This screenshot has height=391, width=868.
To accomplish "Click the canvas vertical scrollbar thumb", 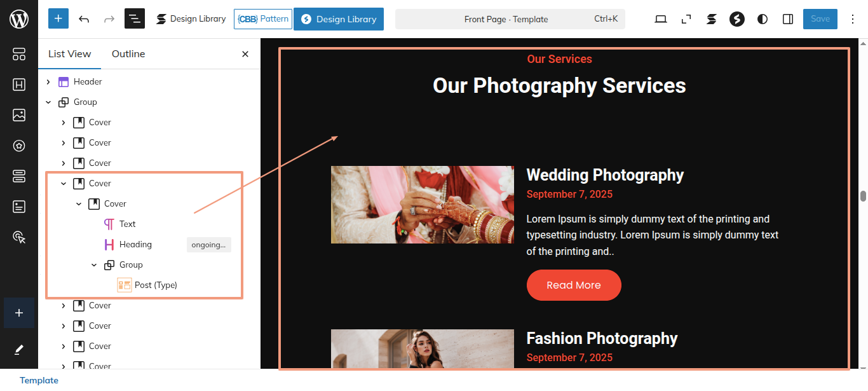I will [863, 196].
